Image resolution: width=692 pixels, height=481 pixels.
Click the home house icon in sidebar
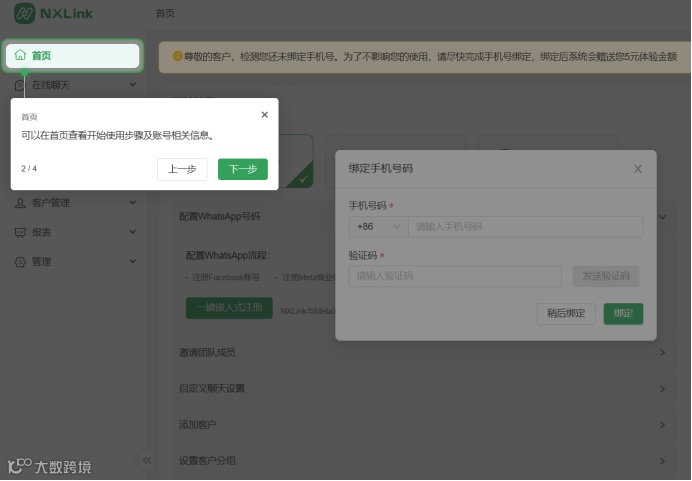20,55
